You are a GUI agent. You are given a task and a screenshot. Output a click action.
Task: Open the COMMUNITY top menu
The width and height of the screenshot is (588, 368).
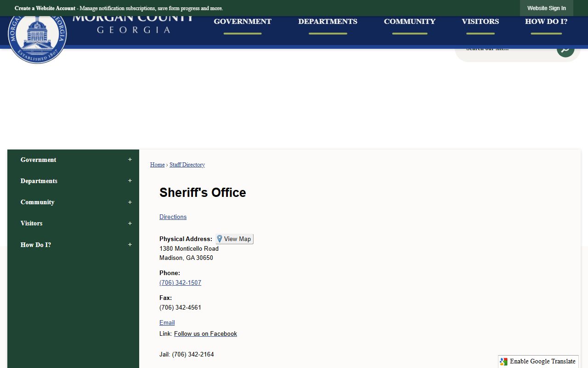point(410,22)
